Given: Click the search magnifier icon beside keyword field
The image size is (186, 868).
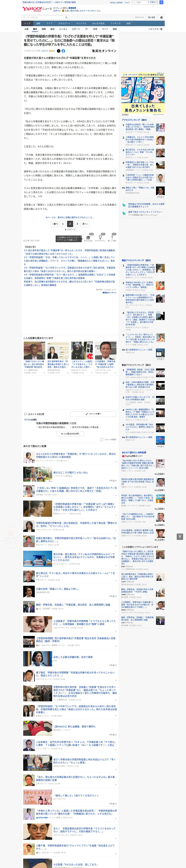Looking at the screenshot, I should [x=66, y=18].
